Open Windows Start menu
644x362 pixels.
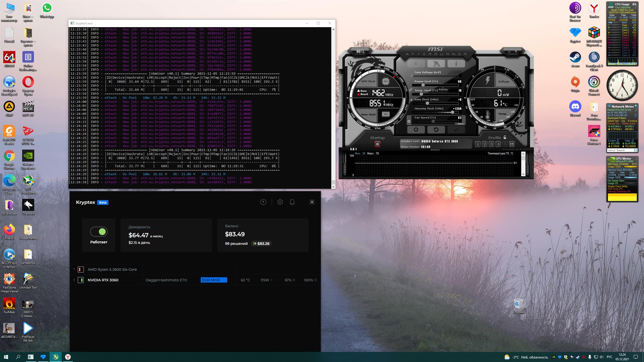tap(6, 357)
